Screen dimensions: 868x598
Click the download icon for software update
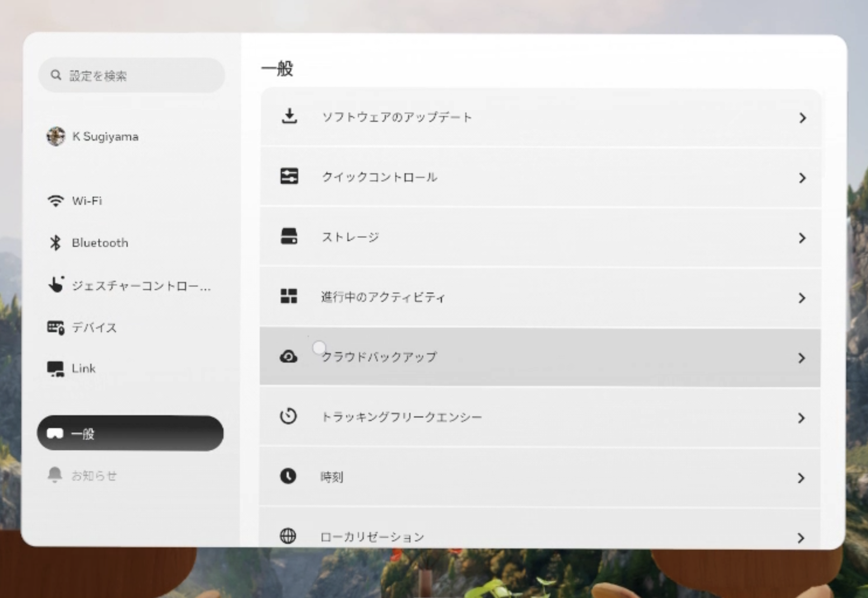[289, 116]
